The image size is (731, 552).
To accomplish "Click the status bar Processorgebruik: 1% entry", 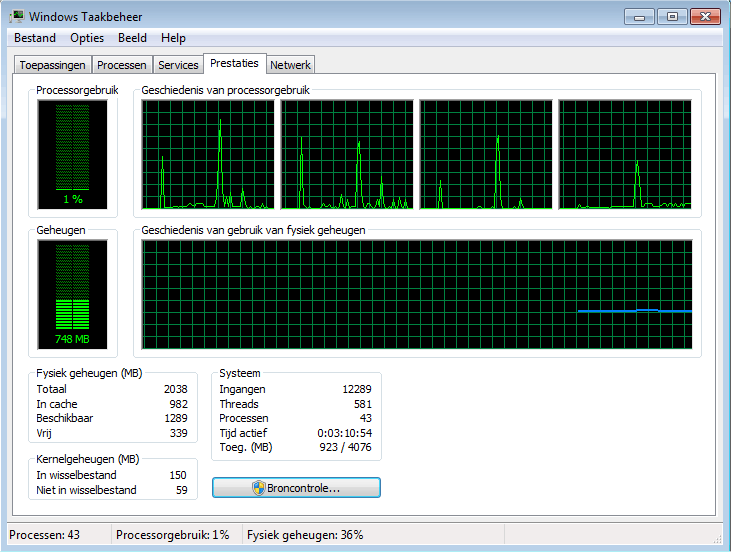I will click(x=172, y=534).
